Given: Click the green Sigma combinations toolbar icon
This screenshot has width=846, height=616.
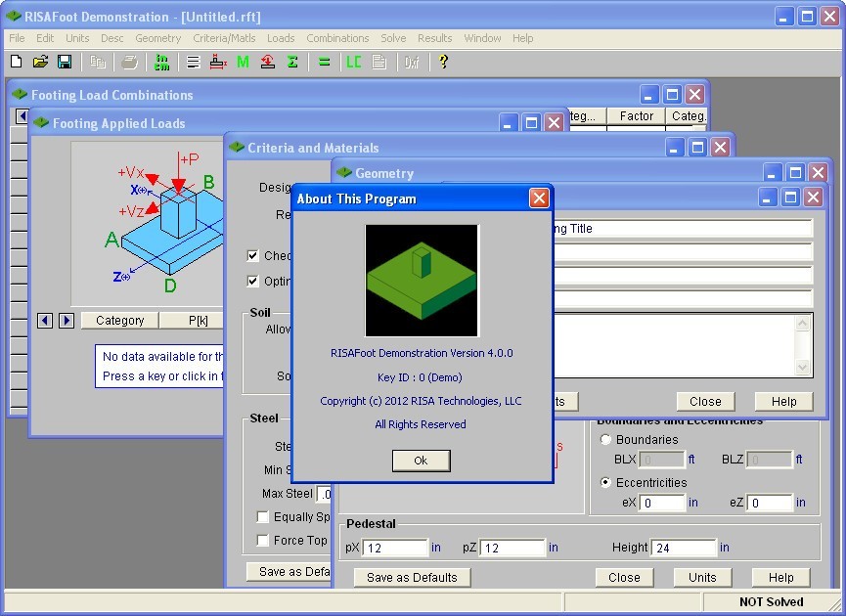Looking at the screenshot, I should tap(292, 62).
